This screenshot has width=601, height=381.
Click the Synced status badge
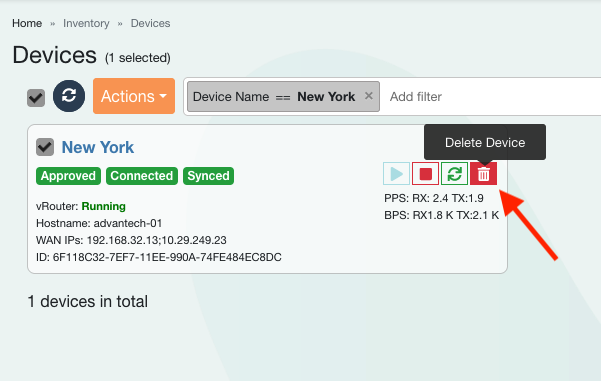coord(209,176)
